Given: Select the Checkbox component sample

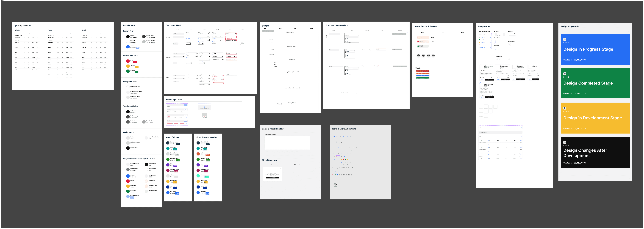Looking at the screenshot, I should (x=495, y=48).
